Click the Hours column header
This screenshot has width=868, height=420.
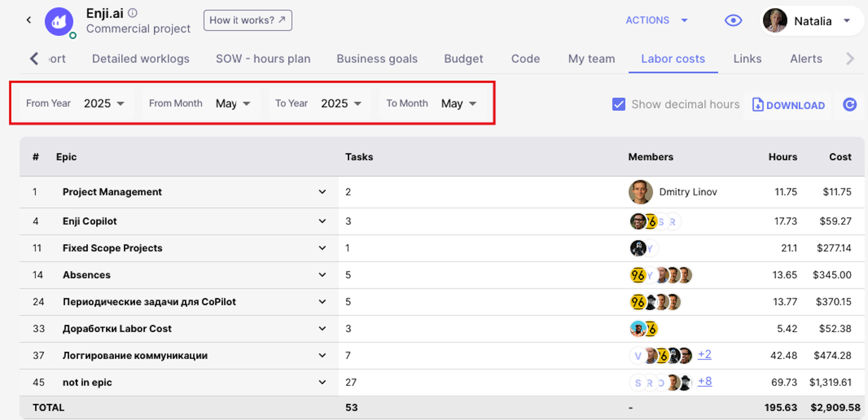tap(783, 157)
